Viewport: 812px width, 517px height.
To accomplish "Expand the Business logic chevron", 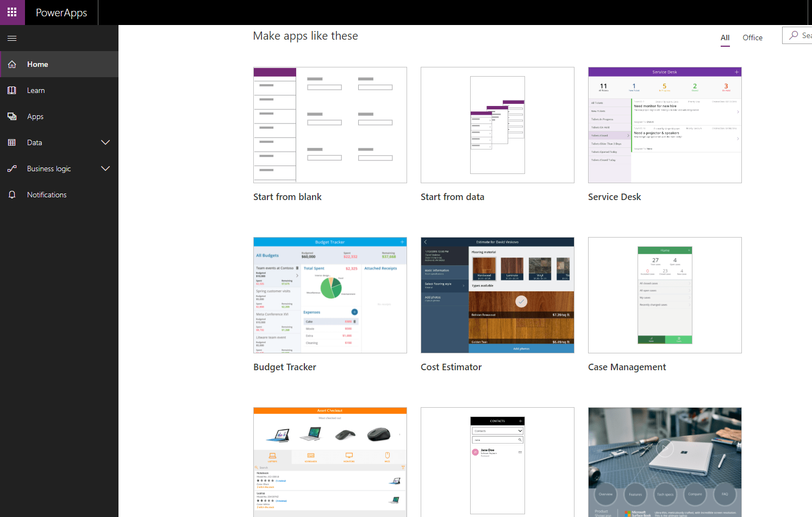I will pos(105,169).
